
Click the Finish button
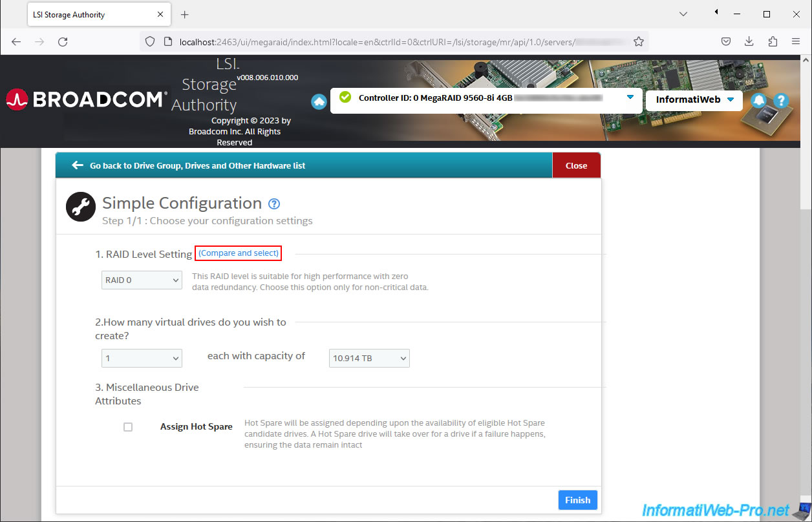tap(578, 500)
